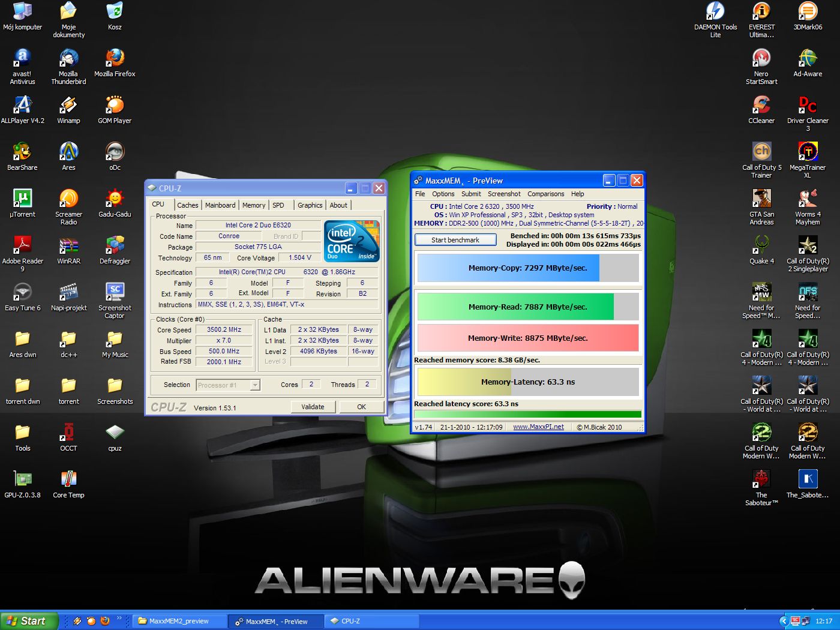Open the Moje dokumenty folder icon
This screenshot has height=630, width=840.
click(x=68, y=20)
